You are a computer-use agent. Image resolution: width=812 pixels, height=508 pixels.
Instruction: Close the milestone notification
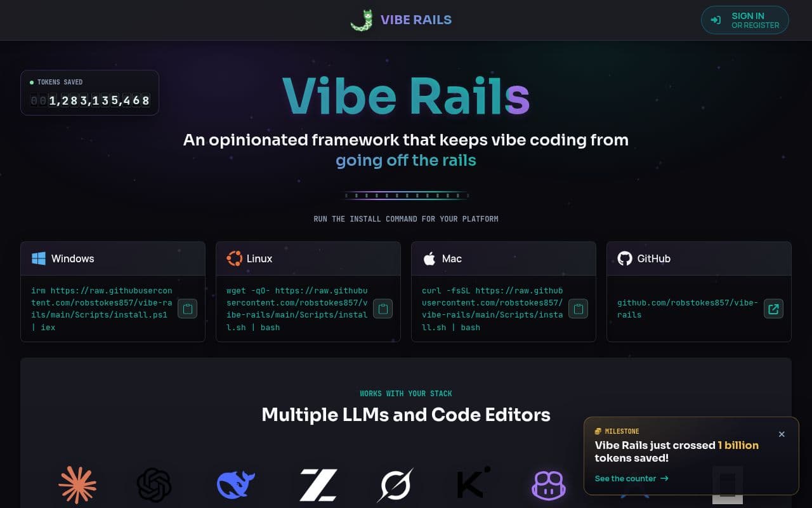(x=782, y=434)
